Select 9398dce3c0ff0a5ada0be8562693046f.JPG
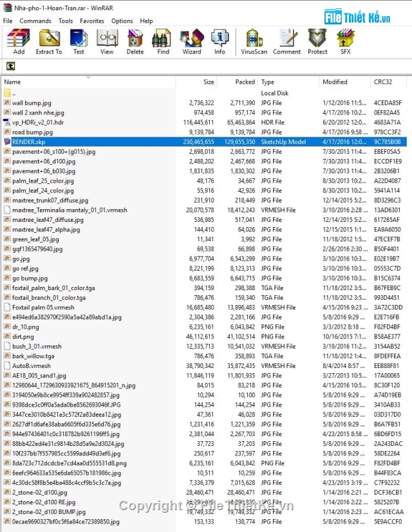Image resolution: width=412 pixels, height=532 pixels. point(66,405)
